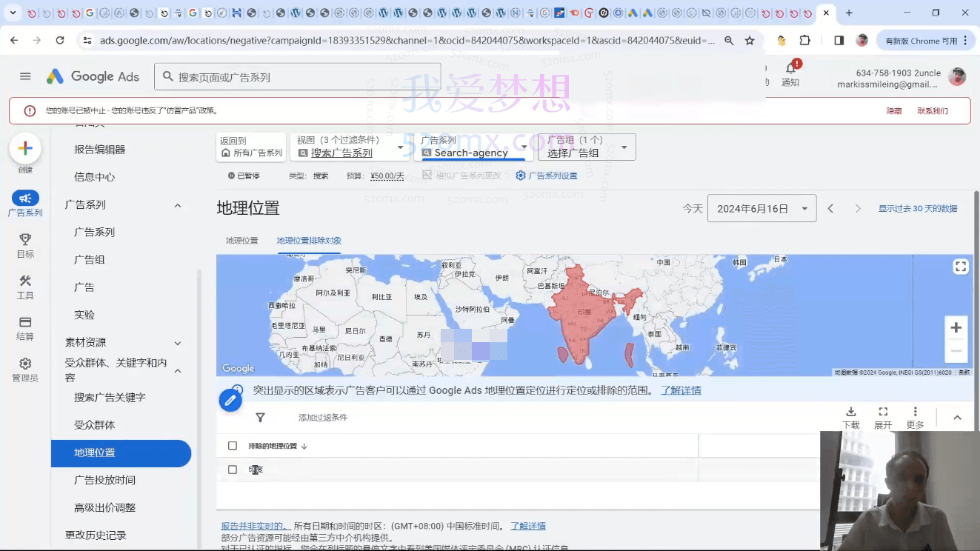The image size is (980, 551).
Task: Click the hamburger main menu icon
Action: tap(25, 76)
